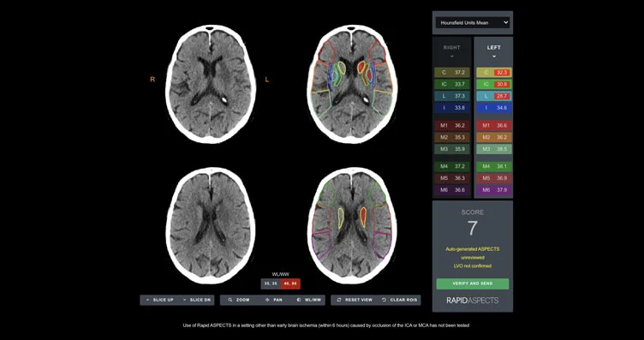Click bottom-right annotated supraganglionic CT slice
Screen dimensions: 644x340
pos(352,225)
